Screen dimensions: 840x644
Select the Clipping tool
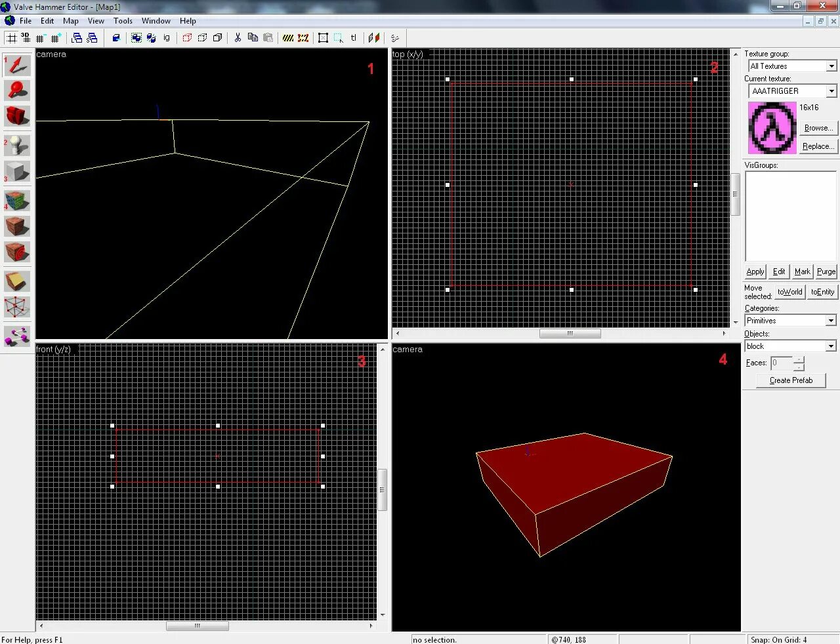(17, 281)
